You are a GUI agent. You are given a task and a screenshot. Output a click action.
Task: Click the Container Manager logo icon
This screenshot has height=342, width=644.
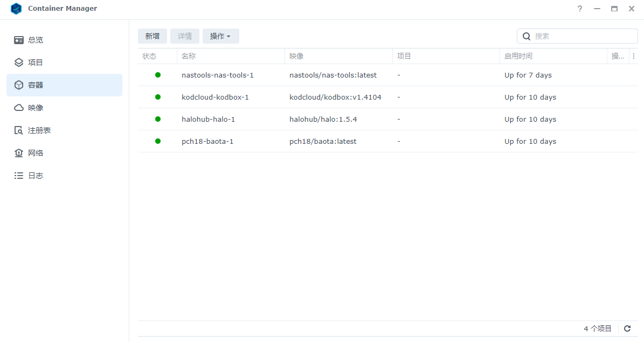pos(16,8)
